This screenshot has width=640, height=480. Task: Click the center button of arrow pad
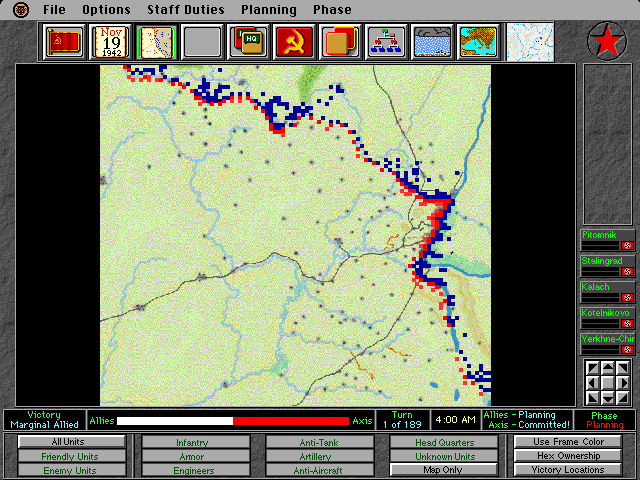pos(608,383)
